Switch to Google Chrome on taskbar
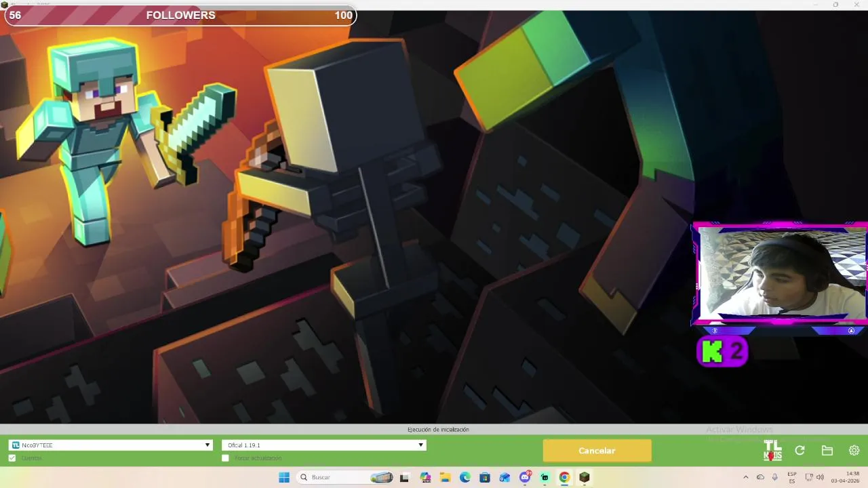This screenshot has height=488, width=868. tap(564, 477)
